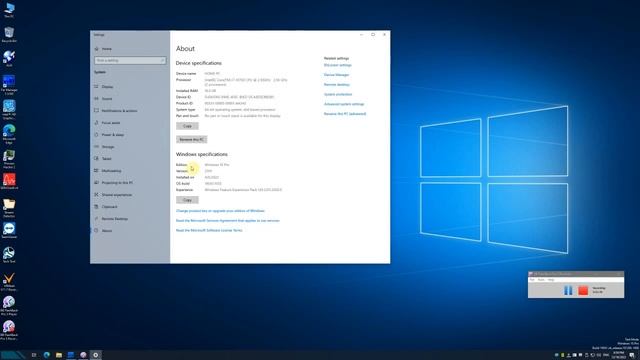Open Home in Settings sidebar
Image resolution: width=640 pixels, height=360 pixels.
(107, 49)
